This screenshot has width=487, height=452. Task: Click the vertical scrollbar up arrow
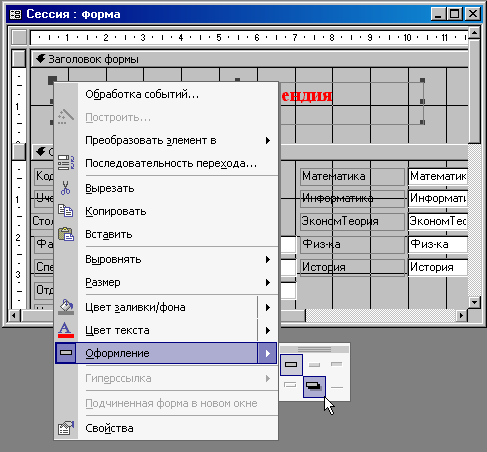(474, 32)
